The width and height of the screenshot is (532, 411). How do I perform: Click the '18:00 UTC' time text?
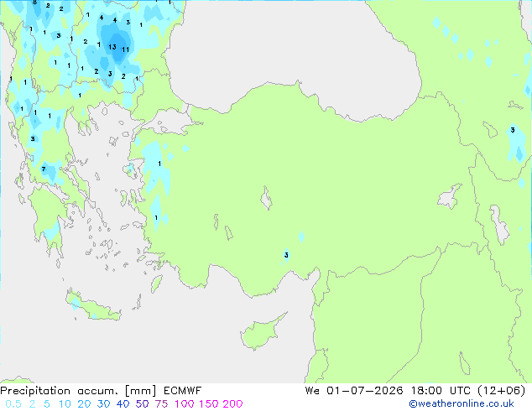pos(441,391)
